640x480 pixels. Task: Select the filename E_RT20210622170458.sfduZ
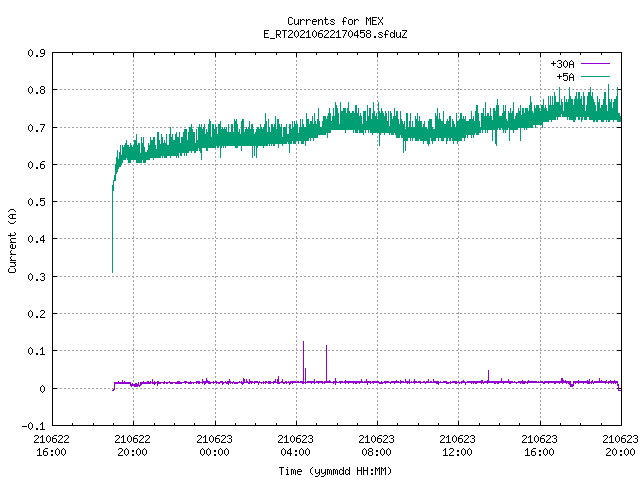click(335, 34)
